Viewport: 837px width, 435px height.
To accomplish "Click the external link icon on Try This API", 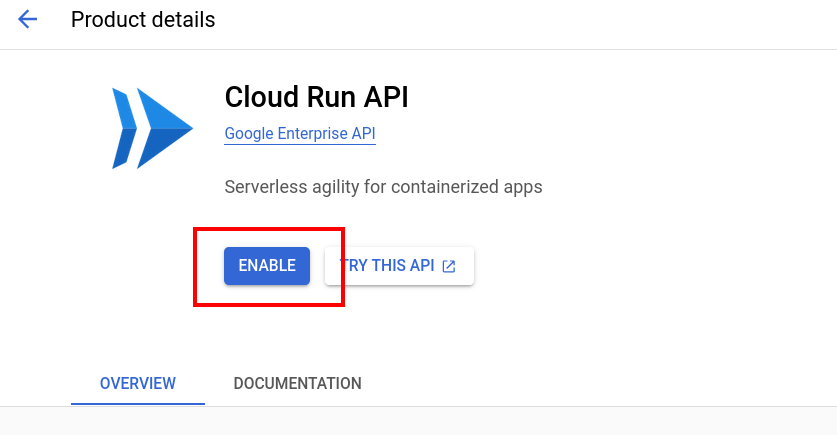I will [x=449, y=266].
